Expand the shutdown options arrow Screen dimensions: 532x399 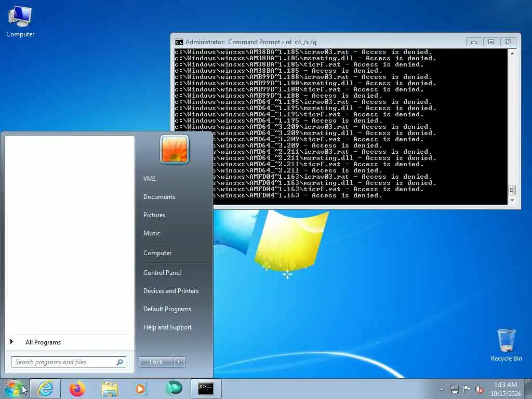(179, 362)
